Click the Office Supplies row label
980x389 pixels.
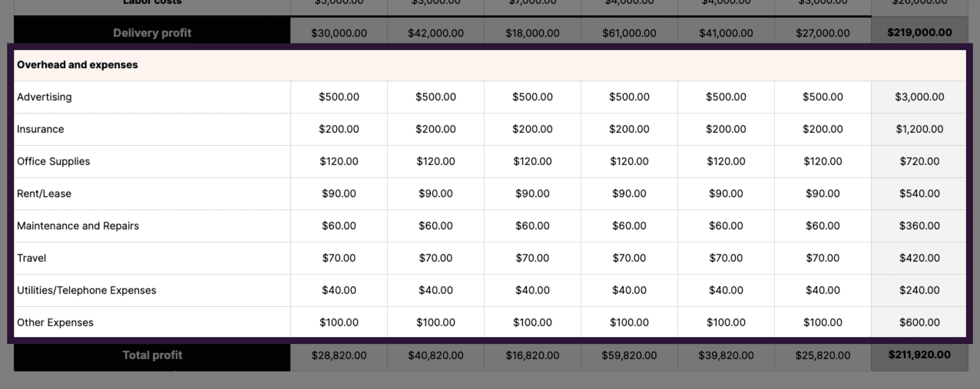[53, 161]
